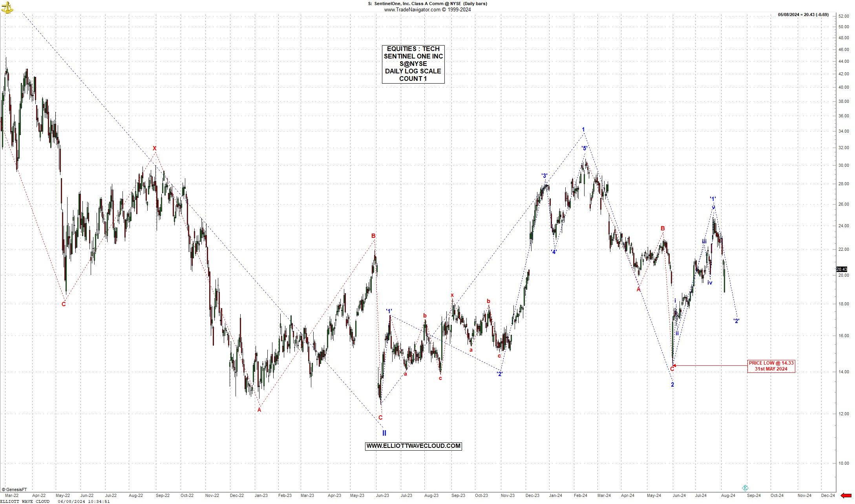This screenshot has width=855, height=504.
Task: Select the PRICE LOW @ 14.33 annotation box
Action: 771,366
